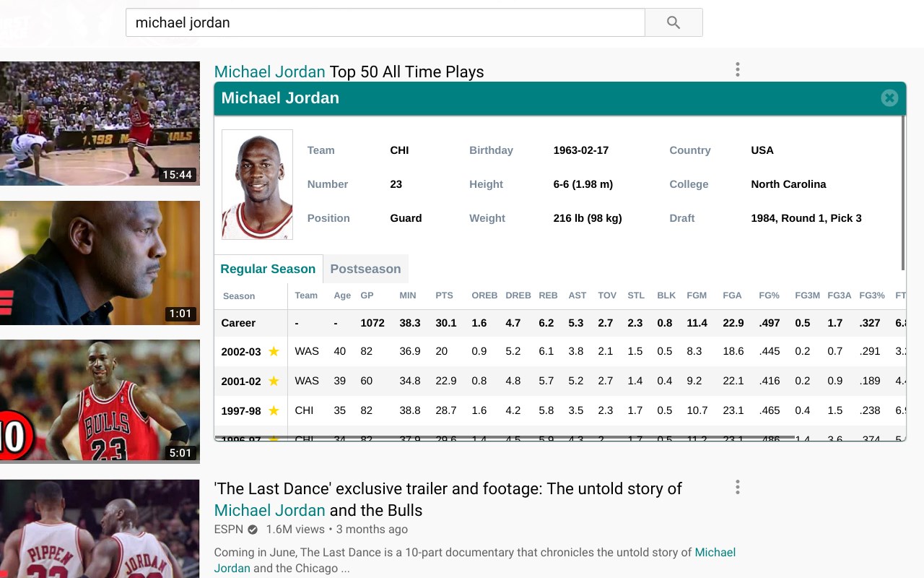Screen dimensions: 924x578
Task: Click the Season column header
Action: point(239,296)
